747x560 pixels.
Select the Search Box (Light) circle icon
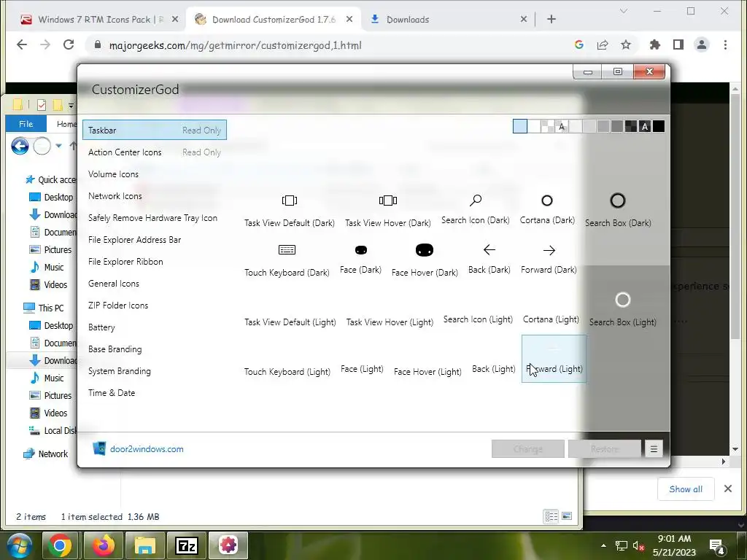[x=623, y=300]
